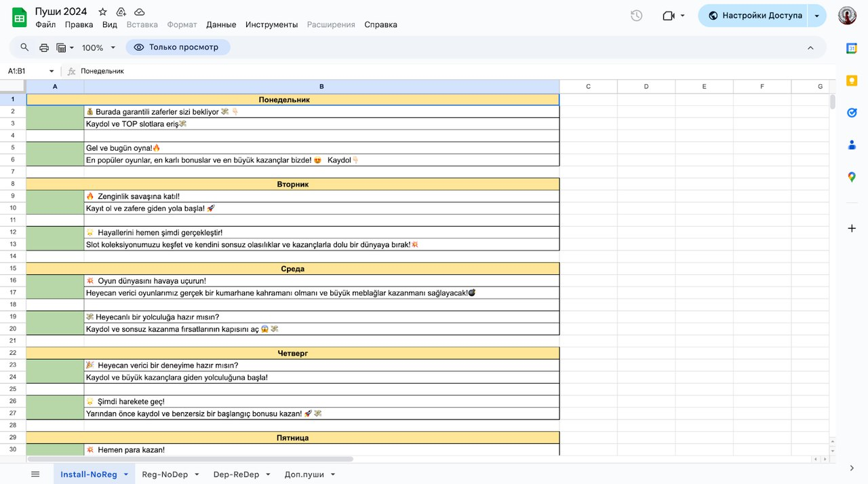The width and height of the screenshot is (868, 484).
Task: Open the Файл menu
Action: [x=45, y=24]
